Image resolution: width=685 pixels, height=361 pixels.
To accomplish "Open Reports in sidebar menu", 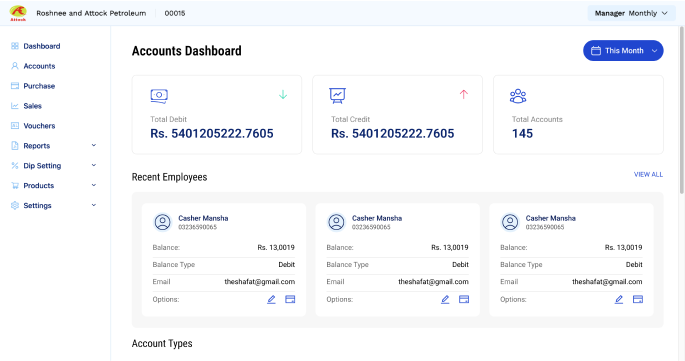I will (x=37, y=146).
